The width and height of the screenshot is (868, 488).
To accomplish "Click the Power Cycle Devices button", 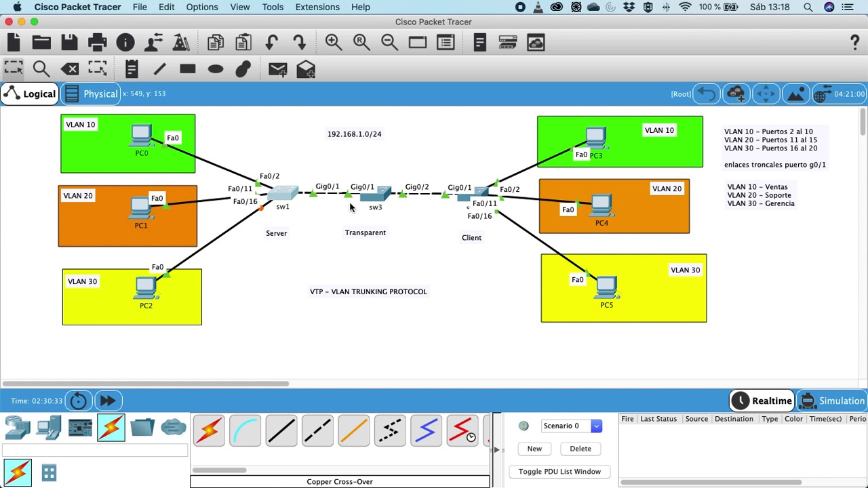I will (79, 401).
